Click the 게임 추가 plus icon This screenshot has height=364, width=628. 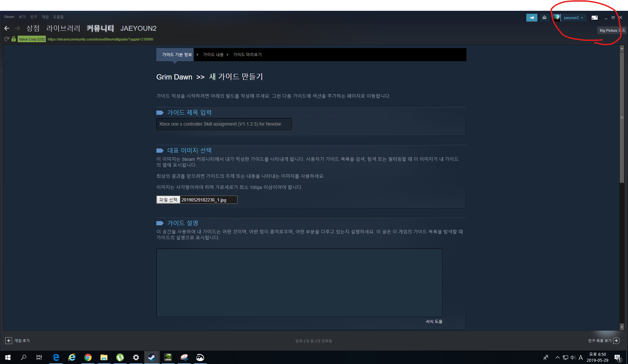[9, 340]
